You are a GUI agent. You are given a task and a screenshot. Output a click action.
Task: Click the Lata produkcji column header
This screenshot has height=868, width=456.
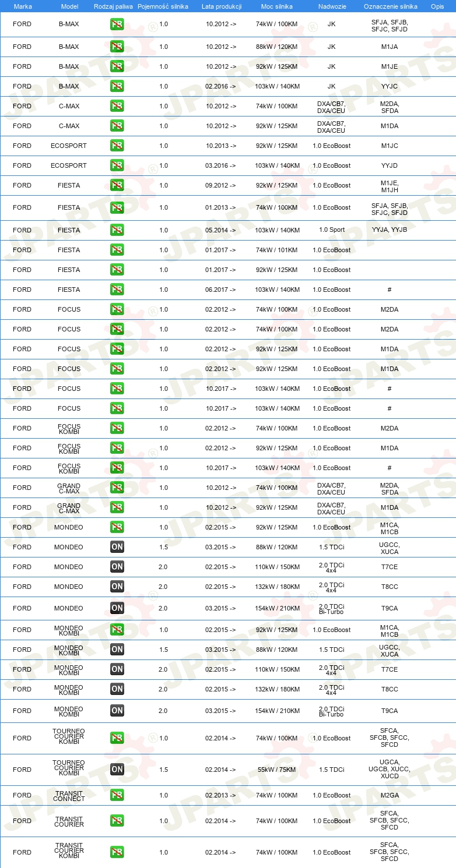[222, 6]
